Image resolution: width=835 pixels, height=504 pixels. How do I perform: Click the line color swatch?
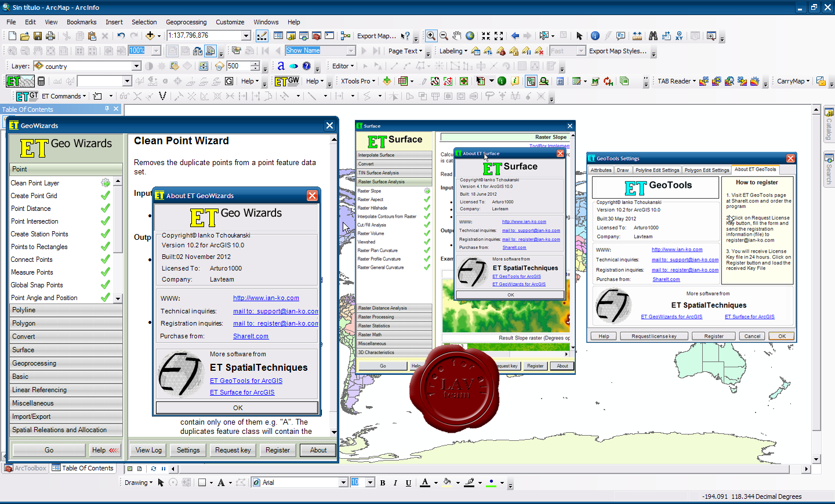pyautogui.click(x=469, y=483)
